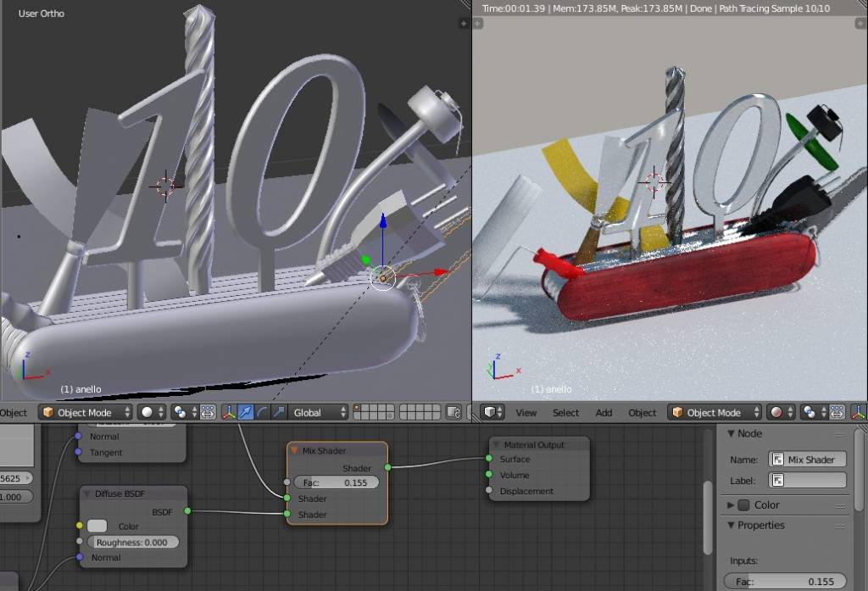This screenshot has height=591, width=868.
Task: Click the Diffuse BSDF color swatch
Action: (97, 527)
